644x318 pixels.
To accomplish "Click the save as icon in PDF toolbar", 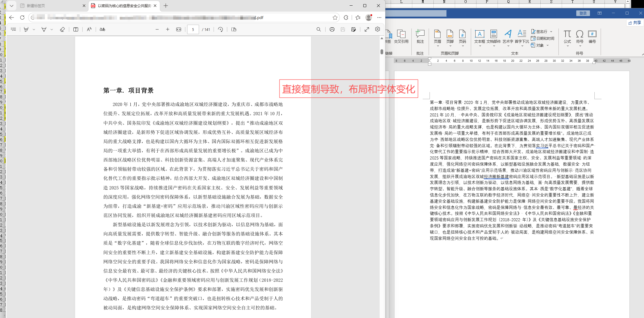I will click(353, 29).
